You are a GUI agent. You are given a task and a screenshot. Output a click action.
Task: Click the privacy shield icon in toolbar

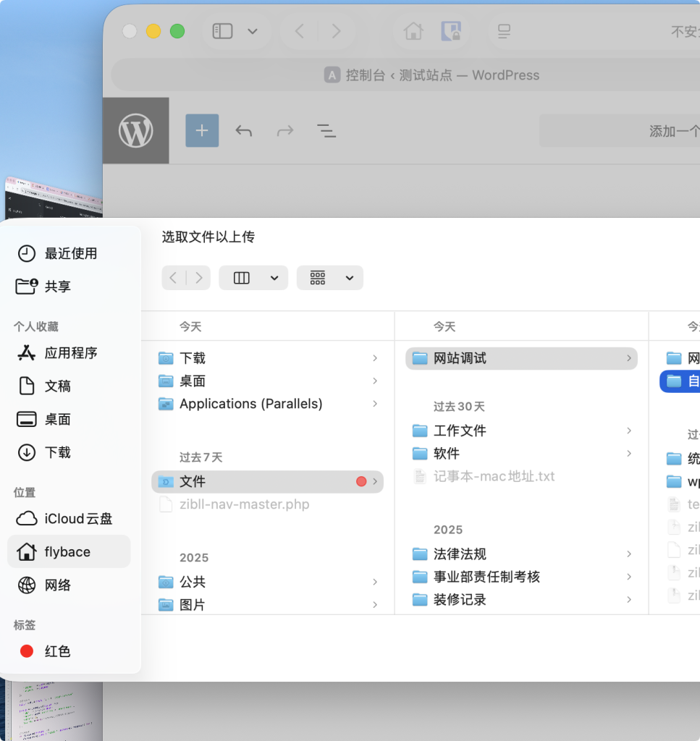451,31
